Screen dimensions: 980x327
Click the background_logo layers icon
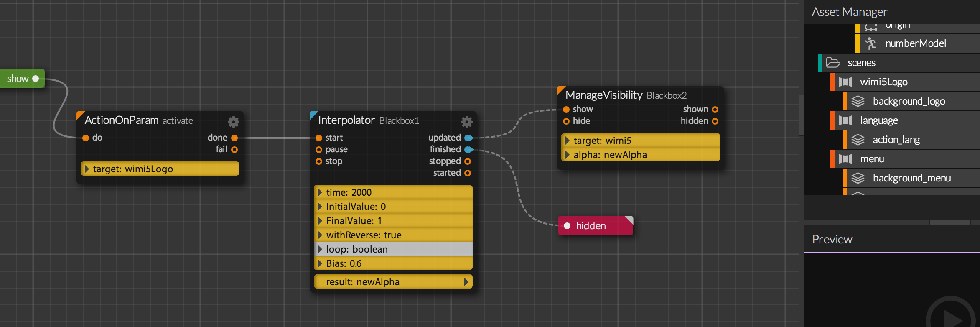pos(858,101)
